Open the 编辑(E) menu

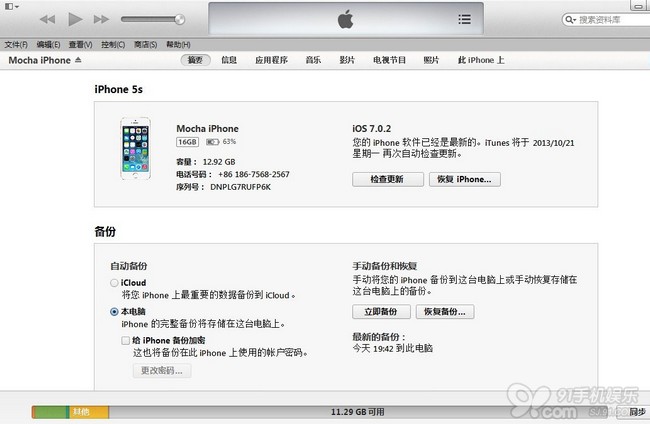[x=48, y=44]
